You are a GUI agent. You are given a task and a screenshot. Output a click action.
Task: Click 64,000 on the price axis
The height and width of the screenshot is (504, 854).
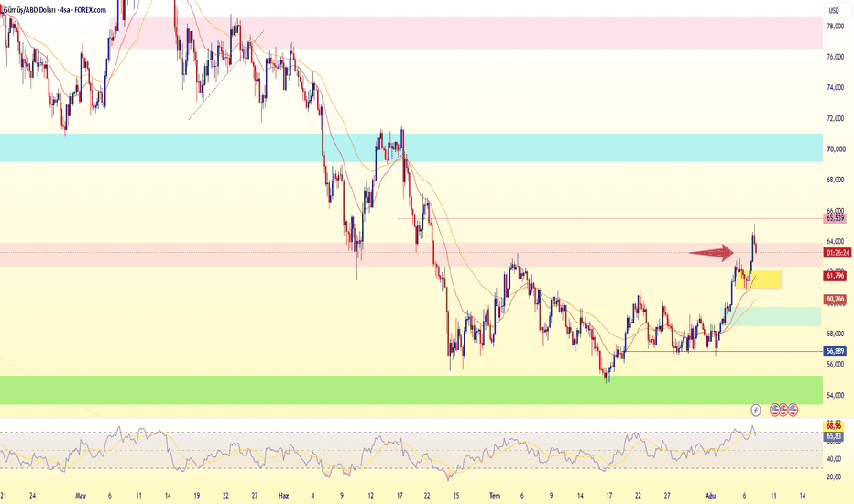(836, 241)
